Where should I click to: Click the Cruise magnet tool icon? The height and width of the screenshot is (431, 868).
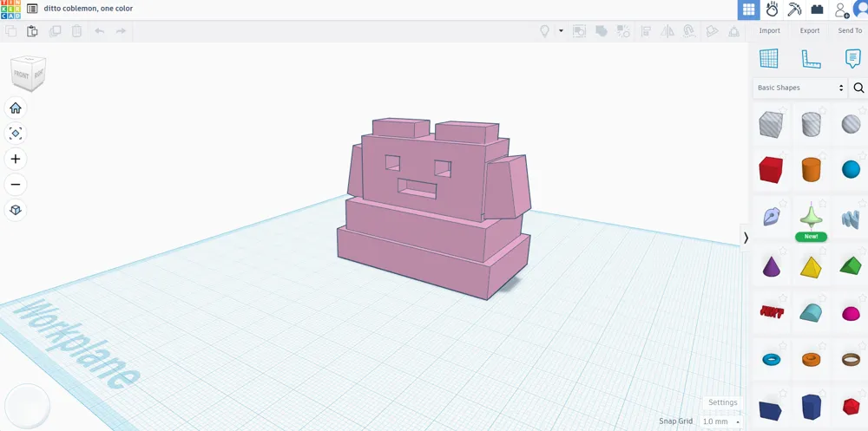[x=689, y=31]
